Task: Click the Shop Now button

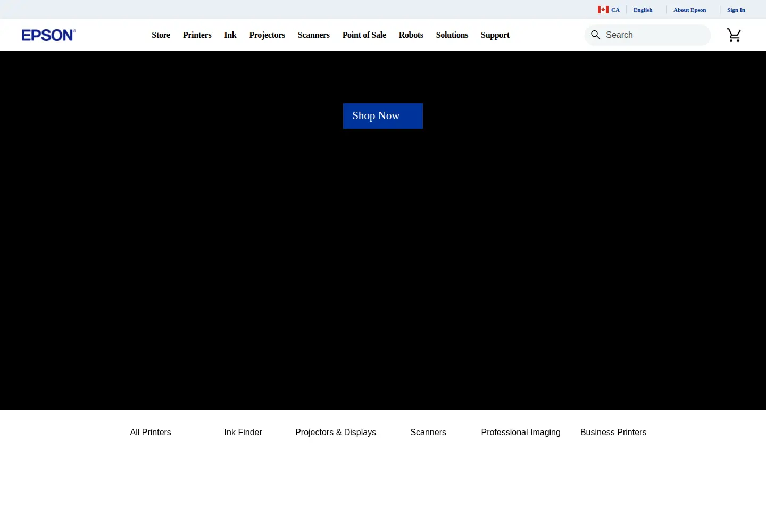Action: click(x=382, y=116)
